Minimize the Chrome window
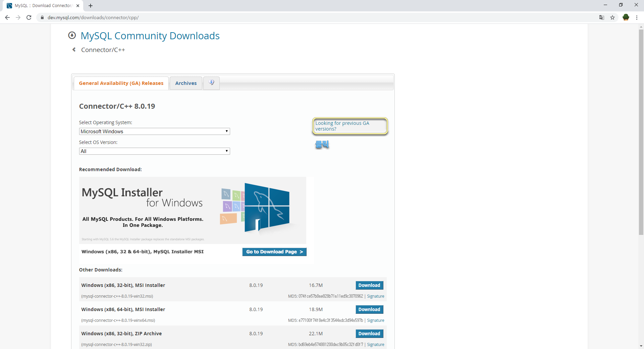 coord(605,5)
